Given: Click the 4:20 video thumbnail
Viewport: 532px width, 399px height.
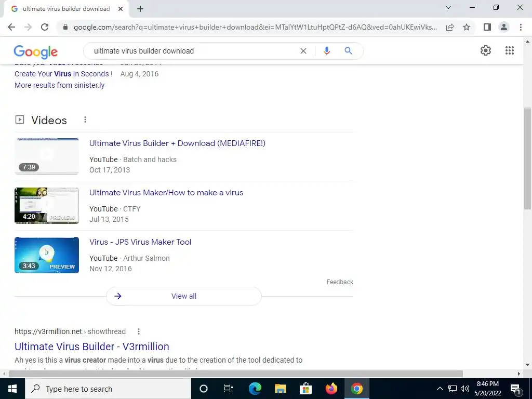Looking at the screenshot, I should (x=47, y=206).
